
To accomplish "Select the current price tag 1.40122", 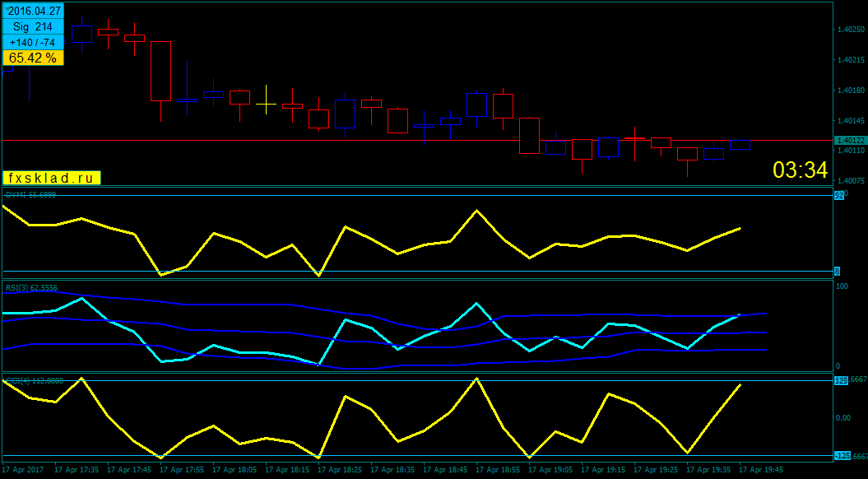I will click(851, 140).
